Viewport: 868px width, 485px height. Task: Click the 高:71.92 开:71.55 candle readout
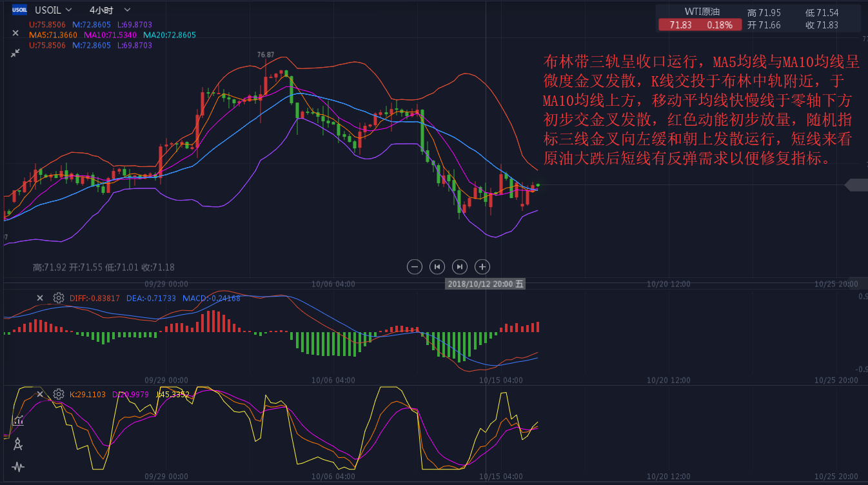pos(104,267)
